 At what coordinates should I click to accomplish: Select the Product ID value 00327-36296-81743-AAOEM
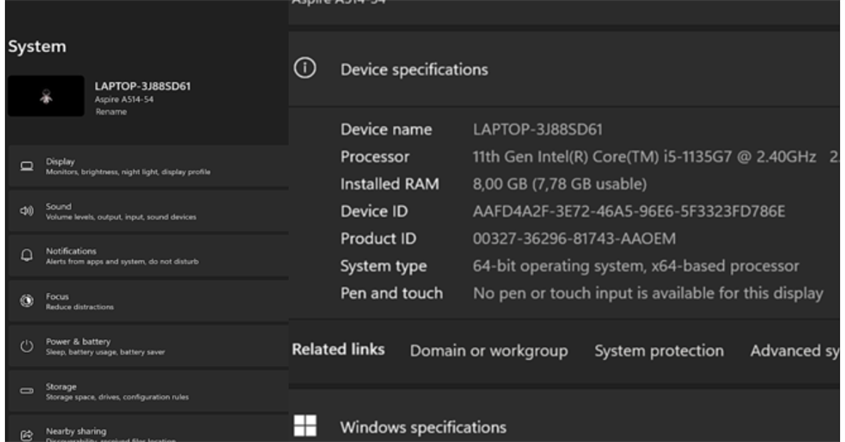click(574, 239)
